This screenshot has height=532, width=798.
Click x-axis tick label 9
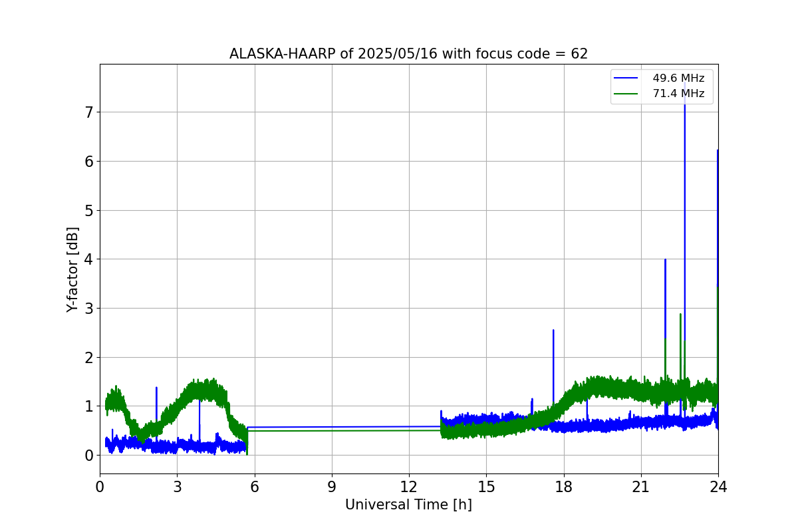pos(332,487)
